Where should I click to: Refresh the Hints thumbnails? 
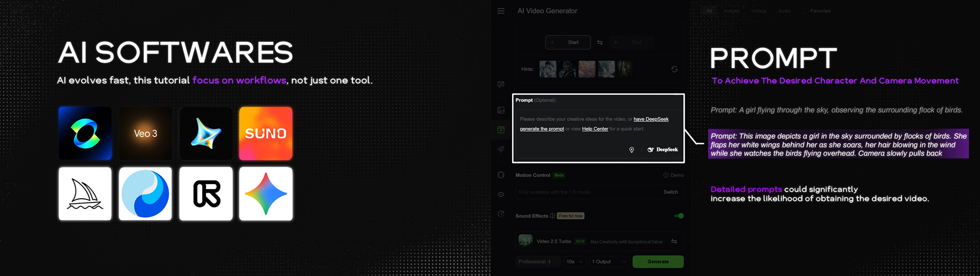[674, 69]
